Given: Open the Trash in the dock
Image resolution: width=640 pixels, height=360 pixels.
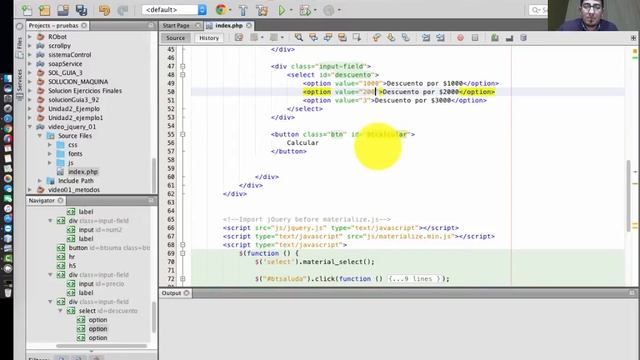Looking at the screenshot, I should click(8, 292).
